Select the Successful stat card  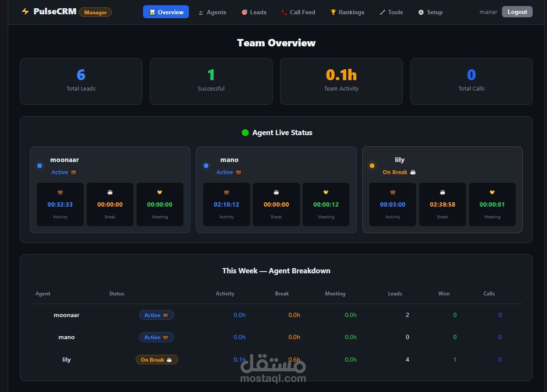[x=211, y=81]
